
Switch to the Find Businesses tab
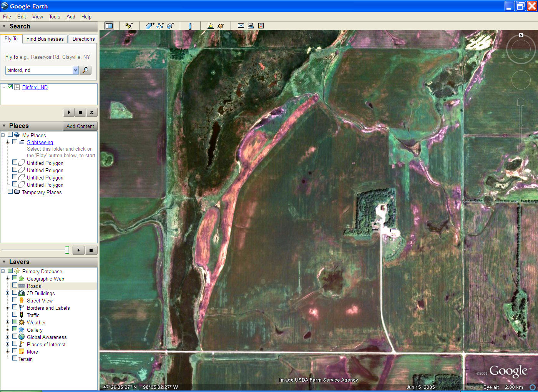[45, 39]
